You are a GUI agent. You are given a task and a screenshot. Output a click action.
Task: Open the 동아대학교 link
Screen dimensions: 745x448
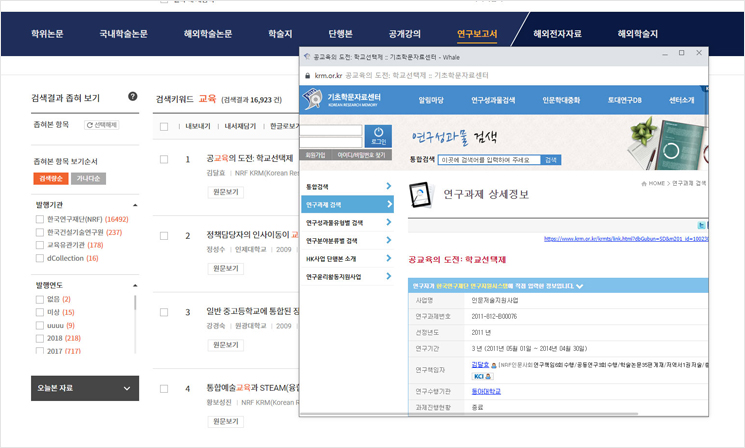(486, 391)
